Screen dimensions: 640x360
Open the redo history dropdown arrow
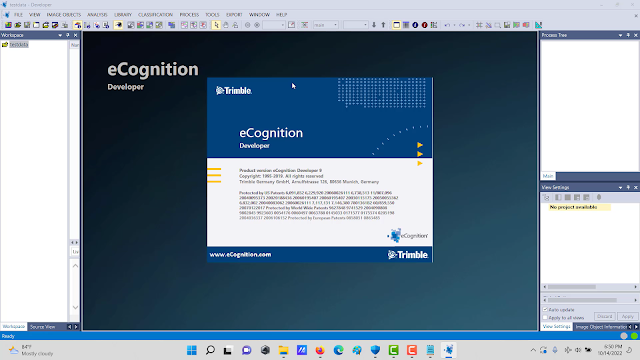[x=469, y=25]
